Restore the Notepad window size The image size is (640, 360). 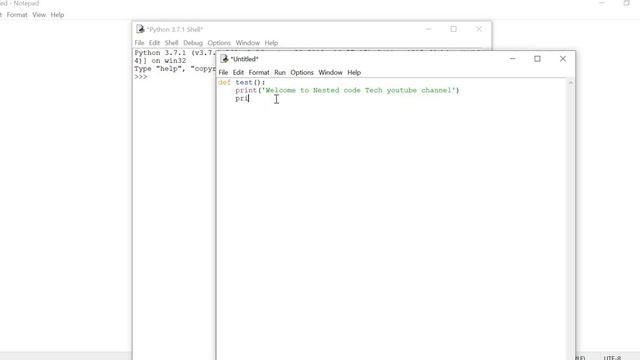pyautogui.click(x=627, y=3)
